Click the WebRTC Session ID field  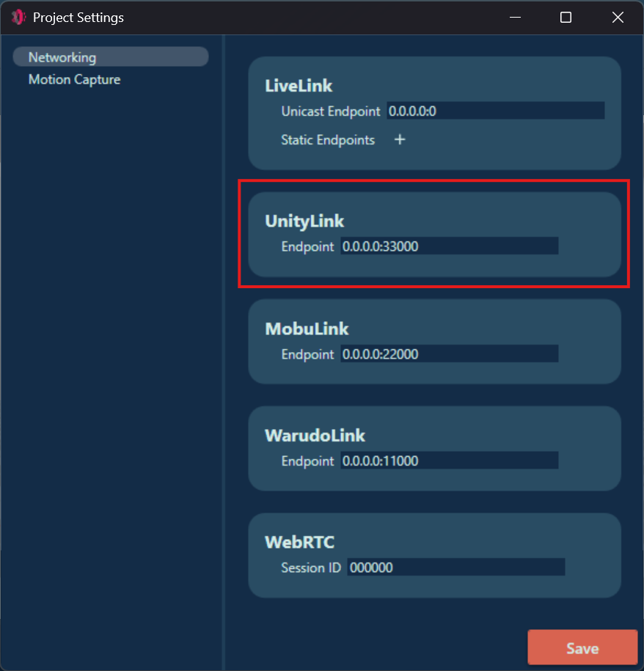click(x=455, y=568)
